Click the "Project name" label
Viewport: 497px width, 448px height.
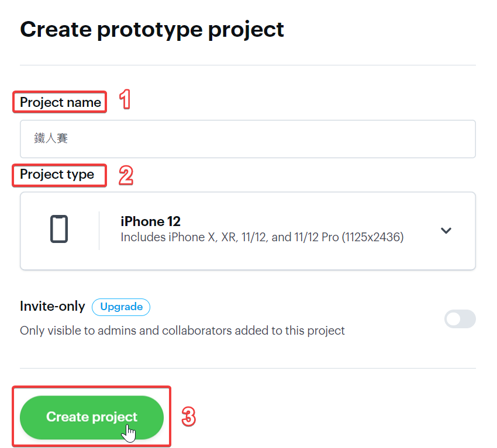tap(60, 102)
